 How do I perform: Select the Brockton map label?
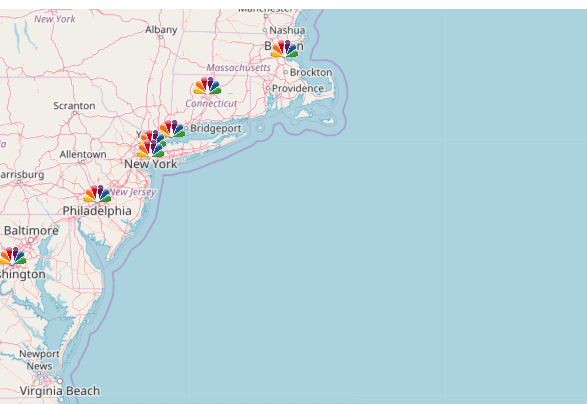(x=311, y=72)
